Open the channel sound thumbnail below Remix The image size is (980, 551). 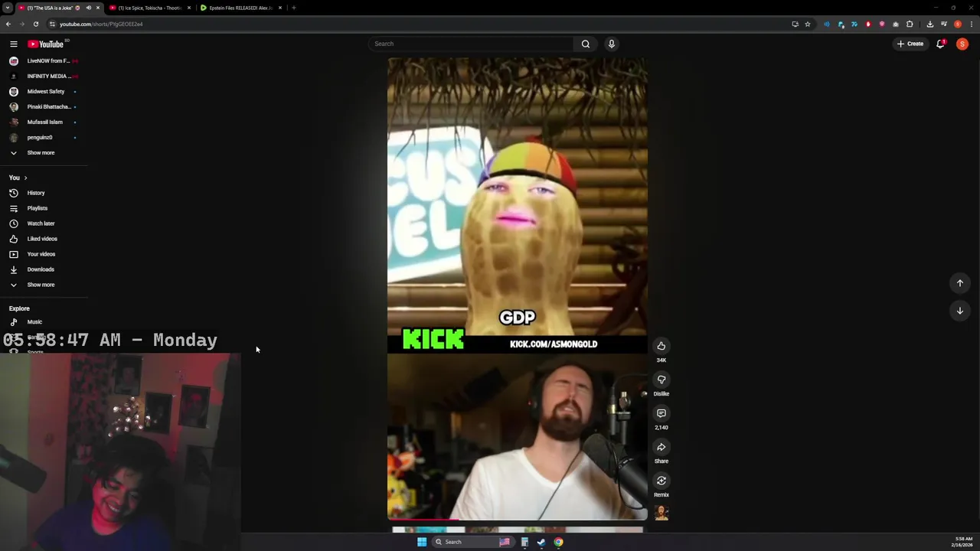(661, 514)
